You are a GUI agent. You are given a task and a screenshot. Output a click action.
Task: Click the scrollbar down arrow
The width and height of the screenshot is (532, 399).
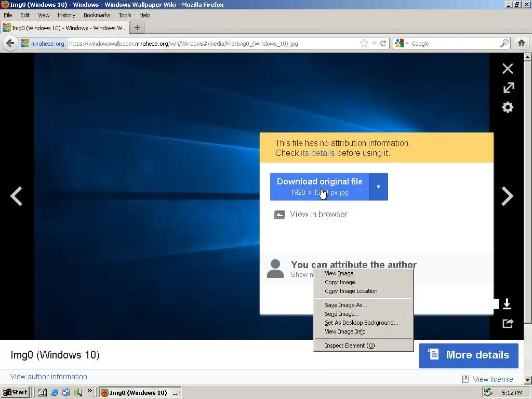528,380
